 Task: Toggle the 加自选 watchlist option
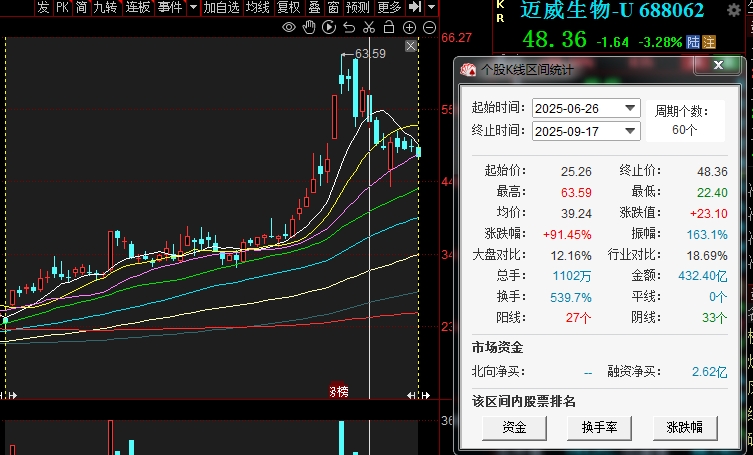220,8
